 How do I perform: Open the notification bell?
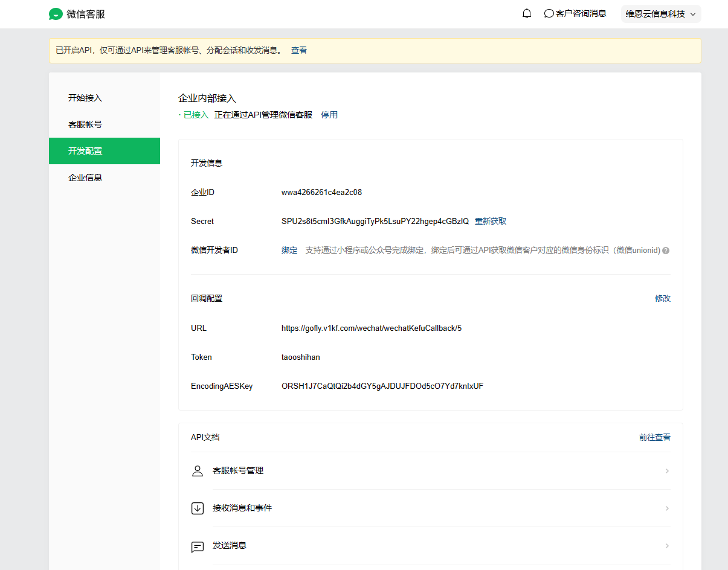click(527, 13)
